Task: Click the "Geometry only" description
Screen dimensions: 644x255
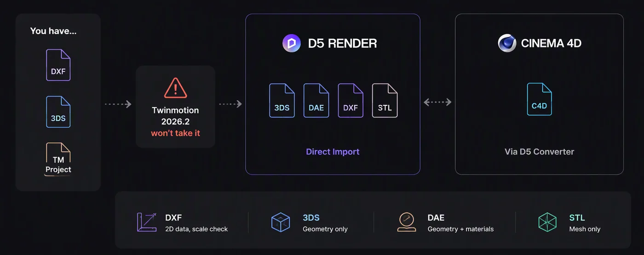Action: [x=325, y=229]
